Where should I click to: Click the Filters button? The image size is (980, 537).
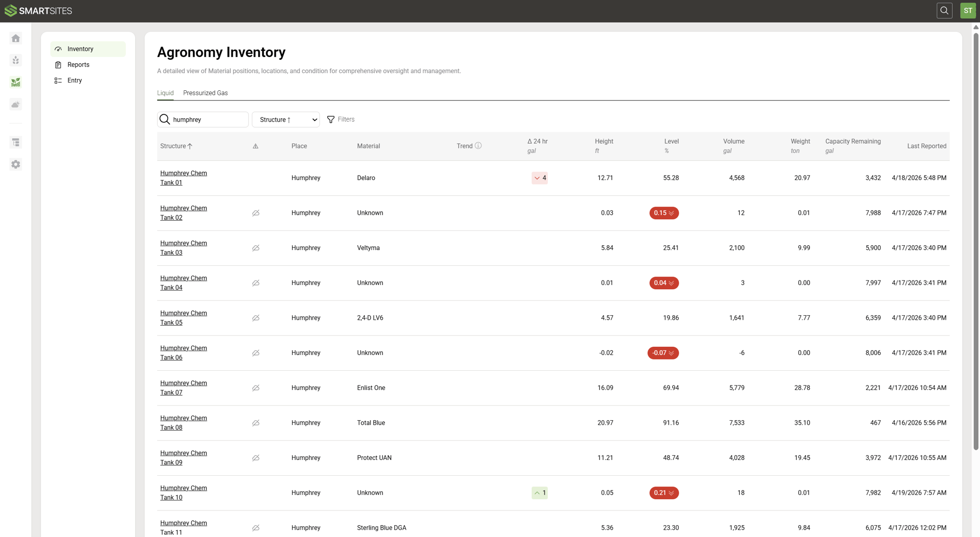(341, 119)
